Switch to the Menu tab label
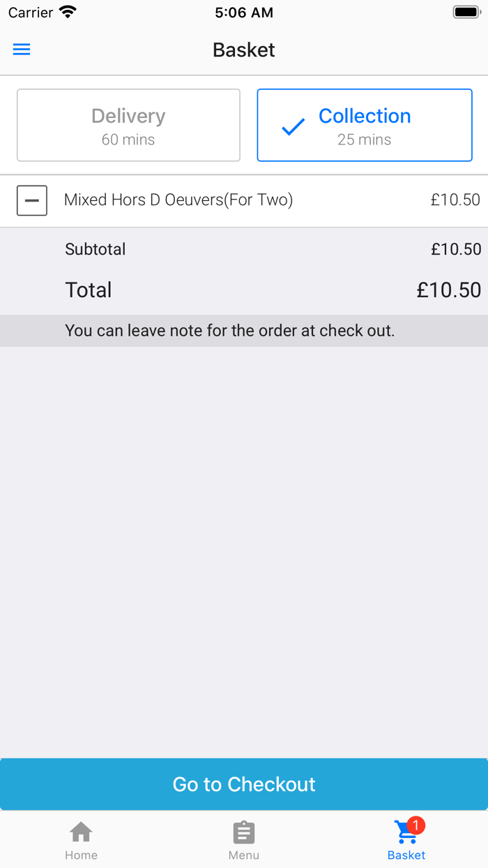This screenshot has width=488, height=868. pyautogui.click(x=243, y=855)
